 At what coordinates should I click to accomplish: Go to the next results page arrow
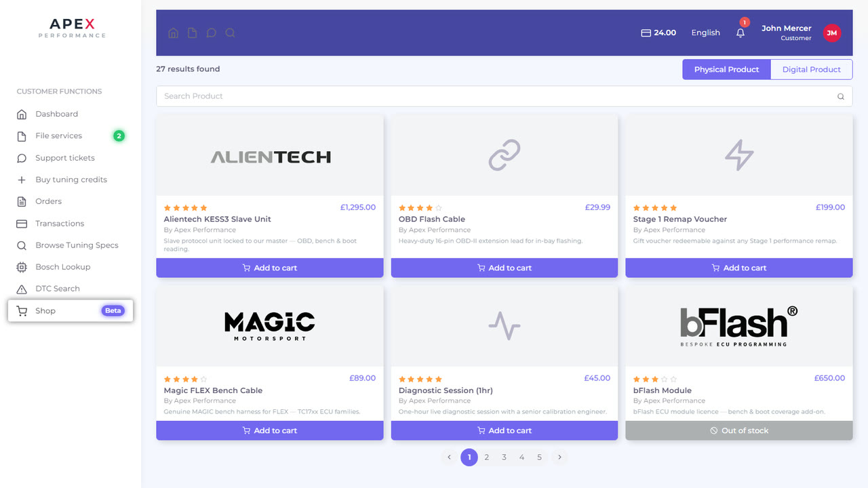559,457
